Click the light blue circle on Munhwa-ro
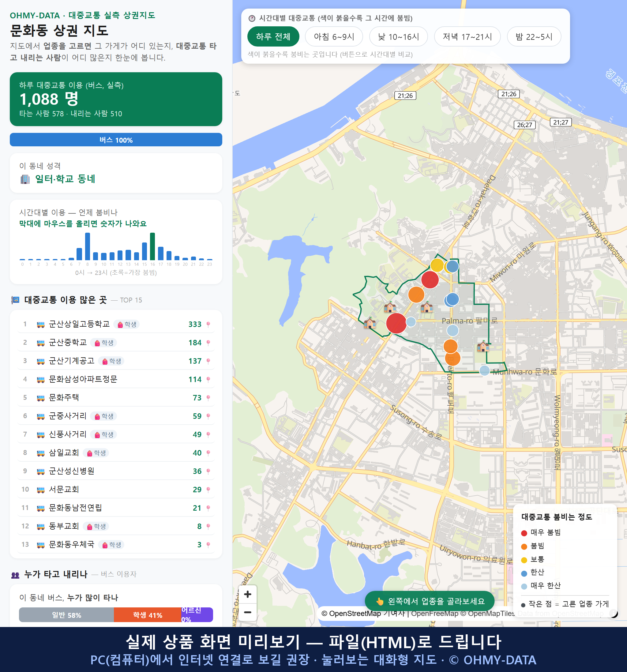This screenshot has width=627, height=672. point(484,370)
